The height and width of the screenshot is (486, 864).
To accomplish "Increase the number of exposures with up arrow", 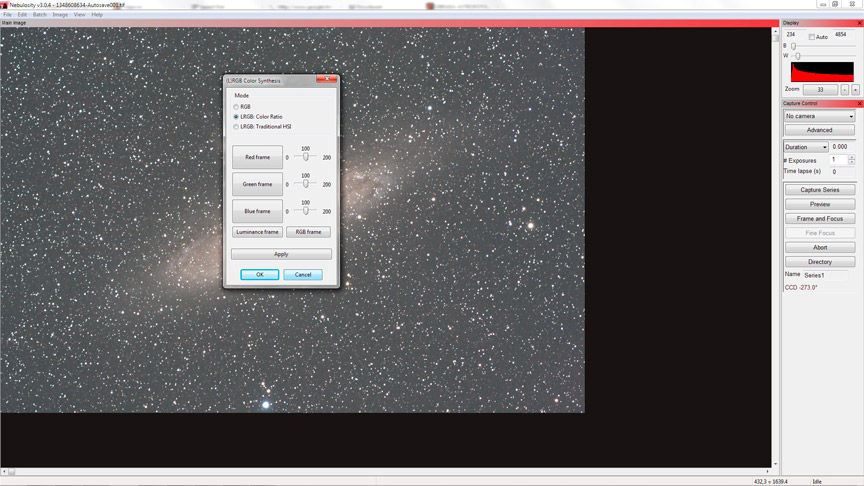I will point(852,158).
